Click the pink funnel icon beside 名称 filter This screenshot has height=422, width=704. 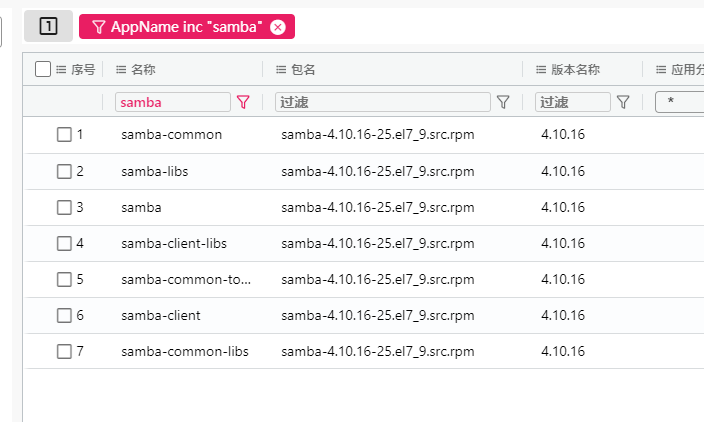(243, 102)
